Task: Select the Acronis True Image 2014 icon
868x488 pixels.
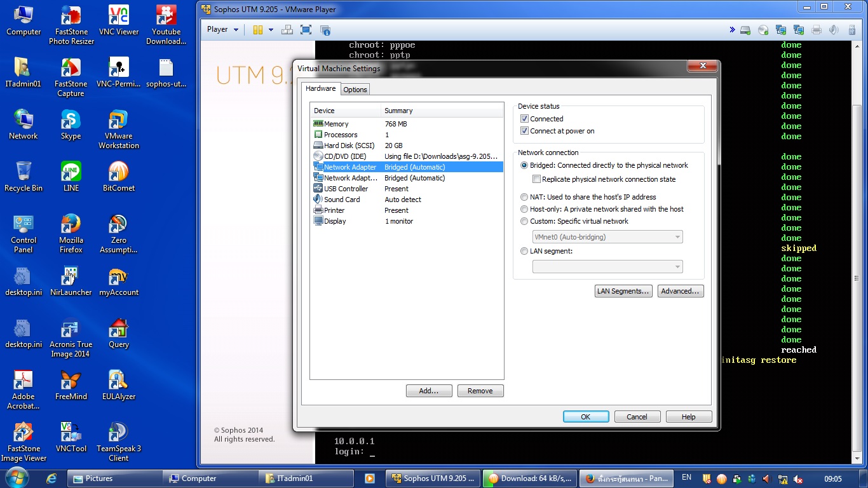Action: (x=71, y=338)
